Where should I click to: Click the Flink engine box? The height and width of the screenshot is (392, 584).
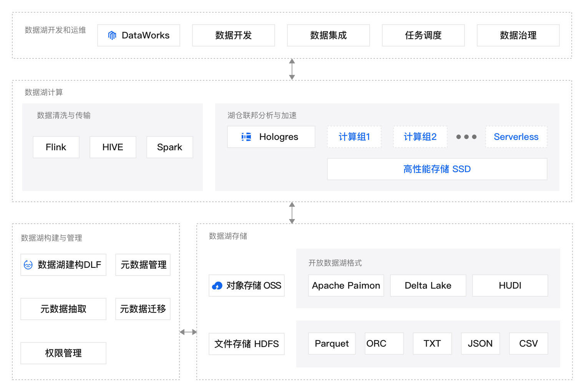[56, 147]
